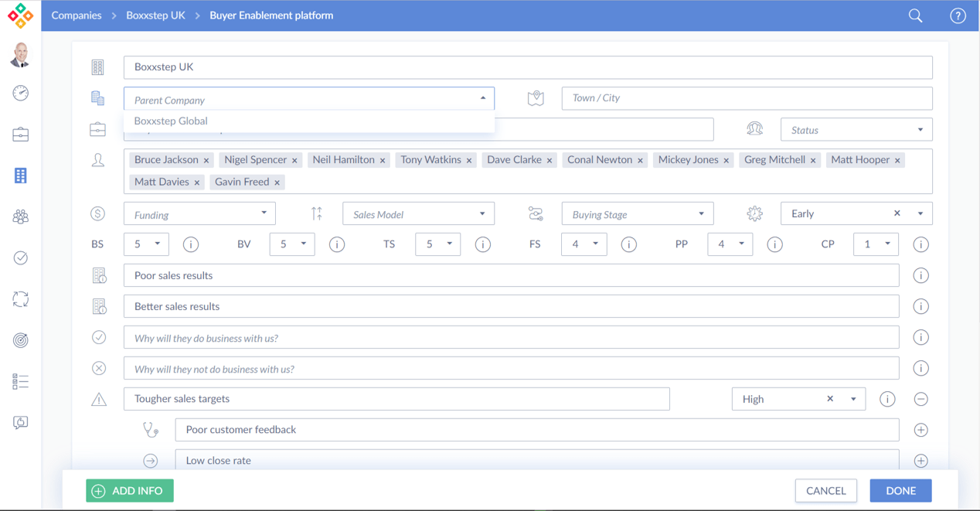
Task: Select Boxxstep Global from parent company list
Action: tap(171, 121)
